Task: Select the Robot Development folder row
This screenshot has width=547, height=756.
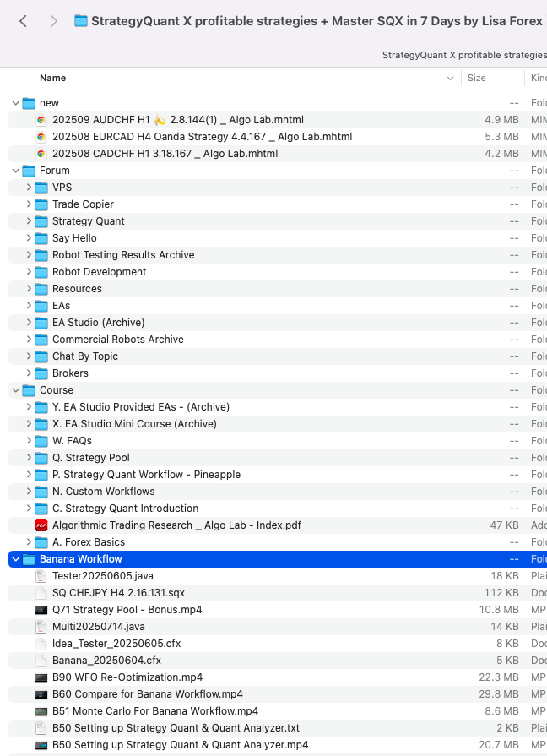Action: point(99,272)
